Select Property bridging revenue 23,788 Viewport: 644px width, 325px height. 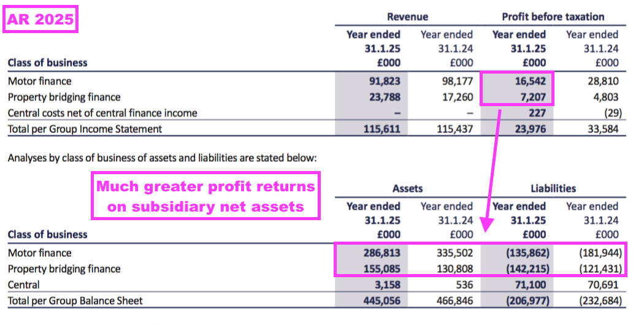385,97
